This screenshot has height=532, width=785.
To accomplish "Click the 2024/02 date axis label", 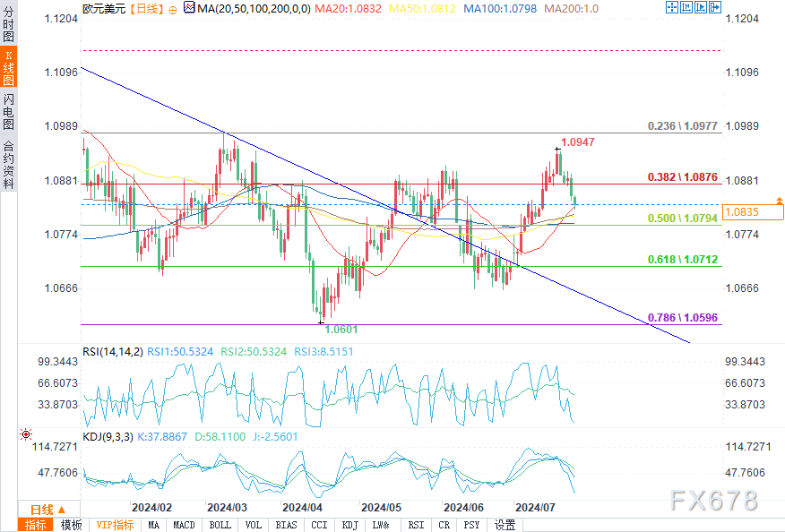I will 151,508.
